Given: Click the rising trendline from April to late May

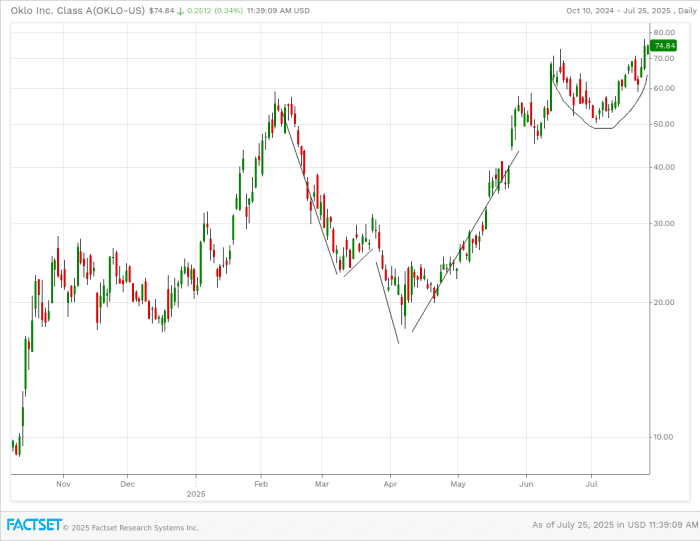Looking at the screenshot, I should click(x=464, y=243).
